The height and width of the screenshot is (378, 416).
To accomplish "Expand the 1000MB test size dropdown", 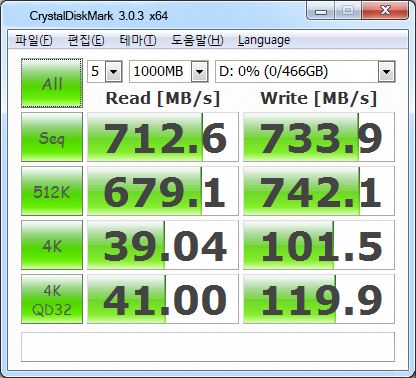I will (199, 71).
